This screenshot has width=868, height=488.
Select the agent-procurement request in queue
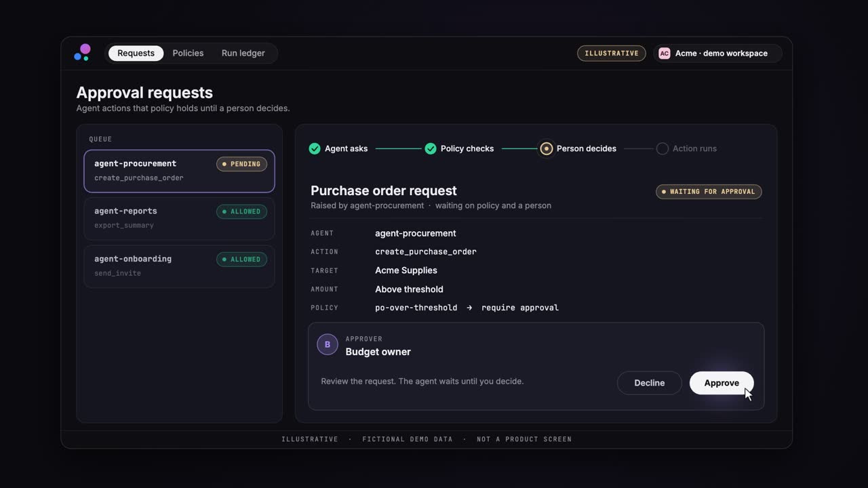(179, 171)
